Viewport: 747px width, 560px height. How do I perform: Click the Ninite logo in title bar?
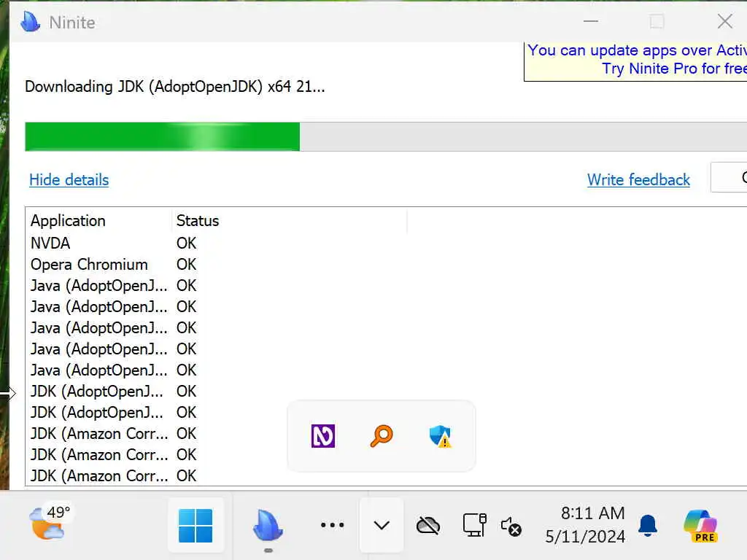(x=31, y=21)
